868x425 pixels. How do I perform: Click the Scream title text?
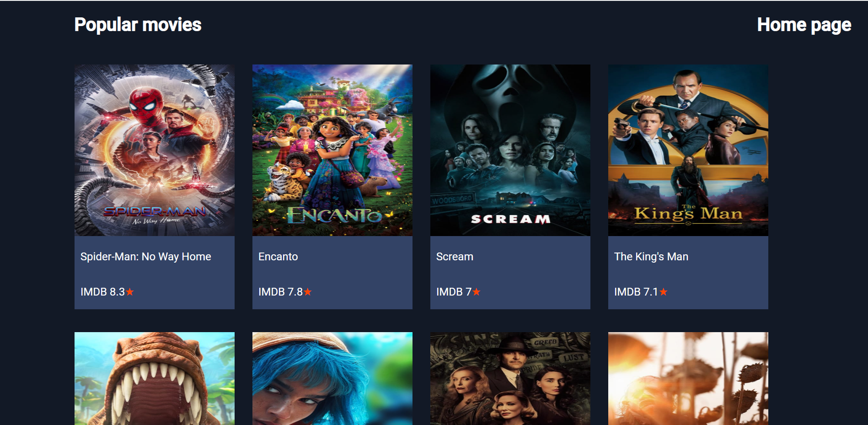point(455,257)
